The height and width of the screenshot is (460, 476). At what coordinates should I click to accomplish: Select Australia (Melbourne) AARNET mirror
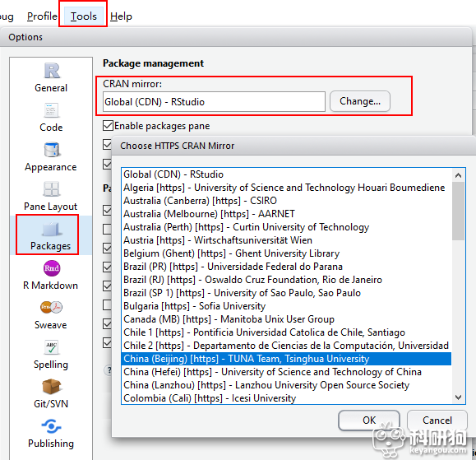[x=286, y=214]
